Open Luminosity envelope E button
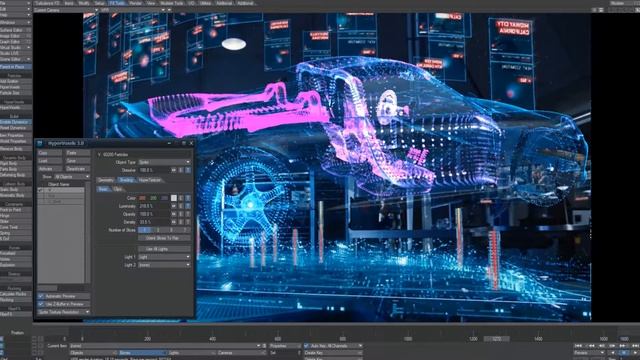Screen dimensions: 640x360 (181, 206)
